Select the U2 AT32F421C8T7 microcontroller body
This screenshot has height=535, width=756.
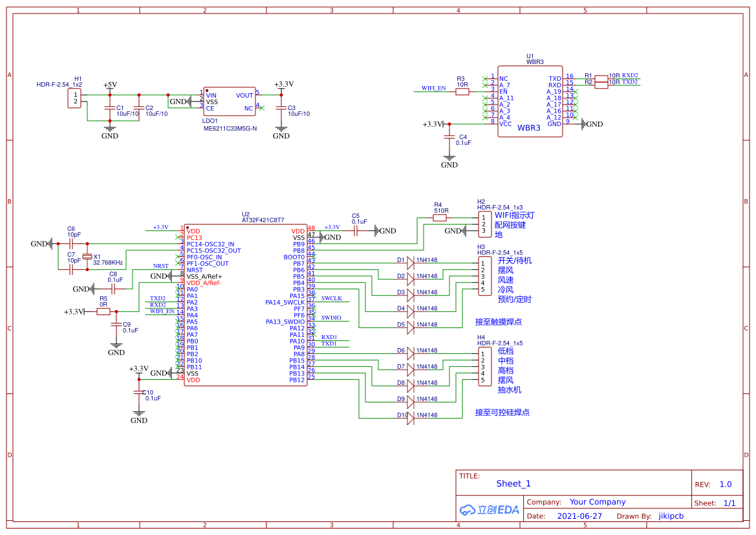(245, 305)
